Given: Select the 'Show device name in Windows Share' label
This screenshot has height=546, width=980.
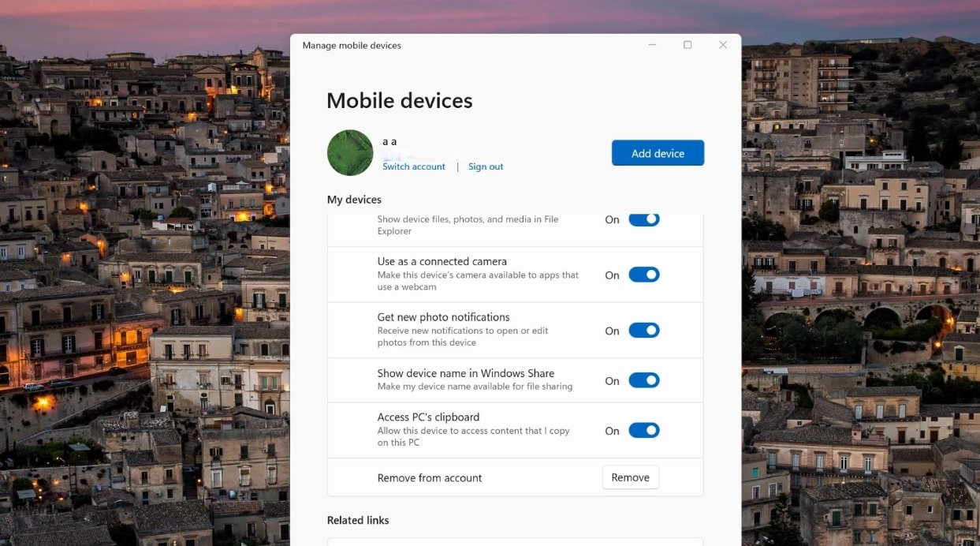Looking at the screenshot, I should [466, 373].
